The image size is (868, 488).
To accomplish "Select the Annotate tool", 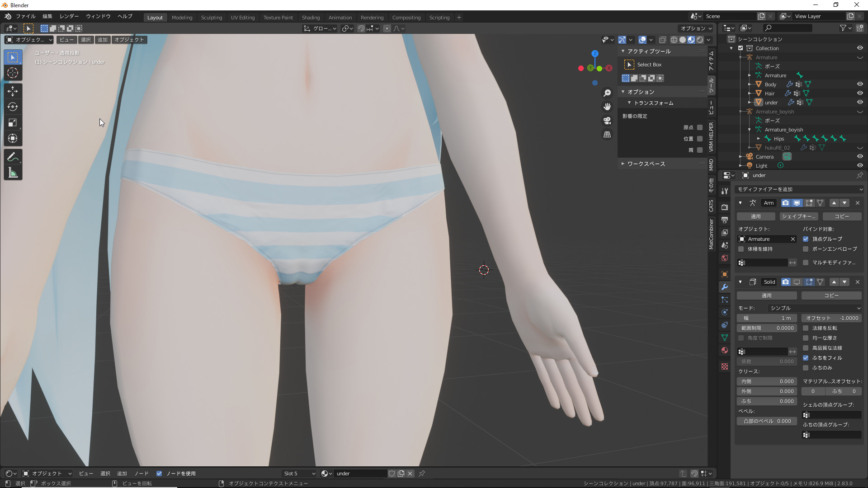I will [13, 157].
